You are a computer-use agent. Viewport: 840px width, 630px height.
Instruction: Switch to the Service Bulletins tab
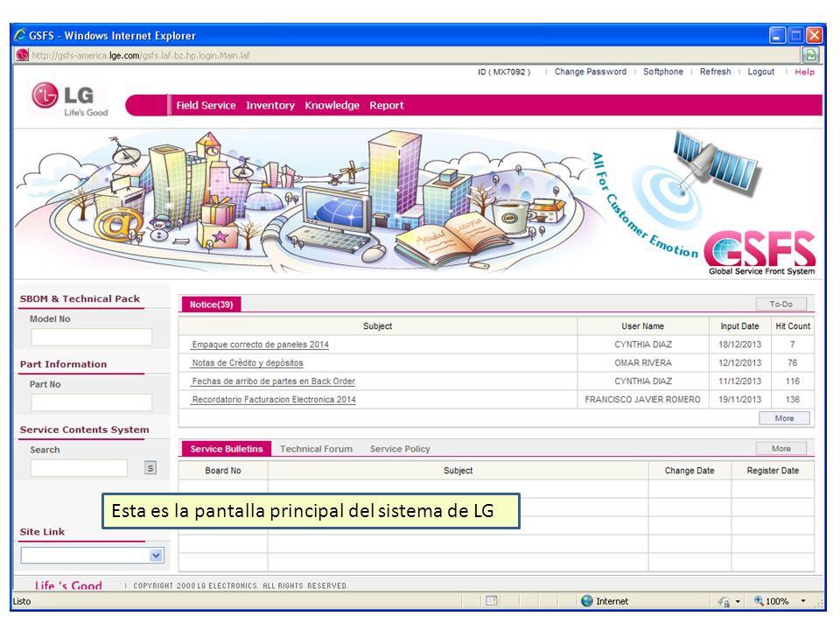[227, 449]
